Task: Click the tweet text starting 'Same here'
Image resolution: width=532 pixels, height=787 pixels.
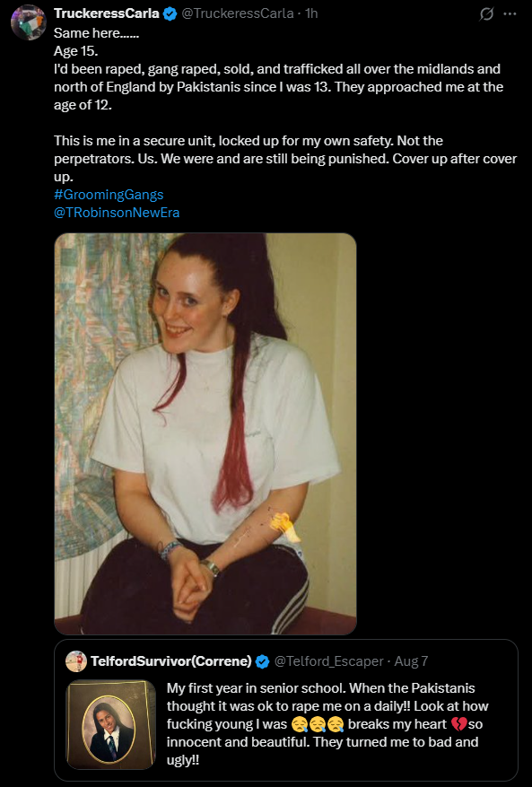Action: 278,69
